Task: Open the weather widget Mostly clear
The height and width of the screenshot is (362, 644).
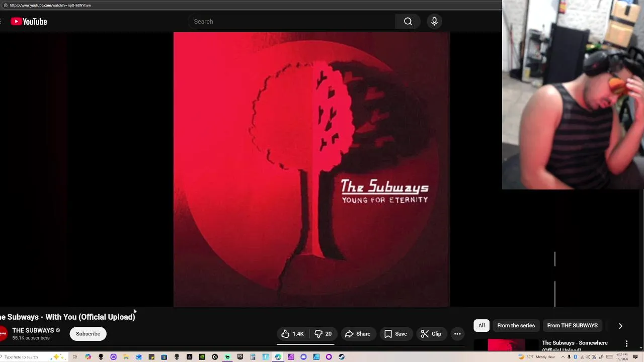Action: tap(537, 357)
